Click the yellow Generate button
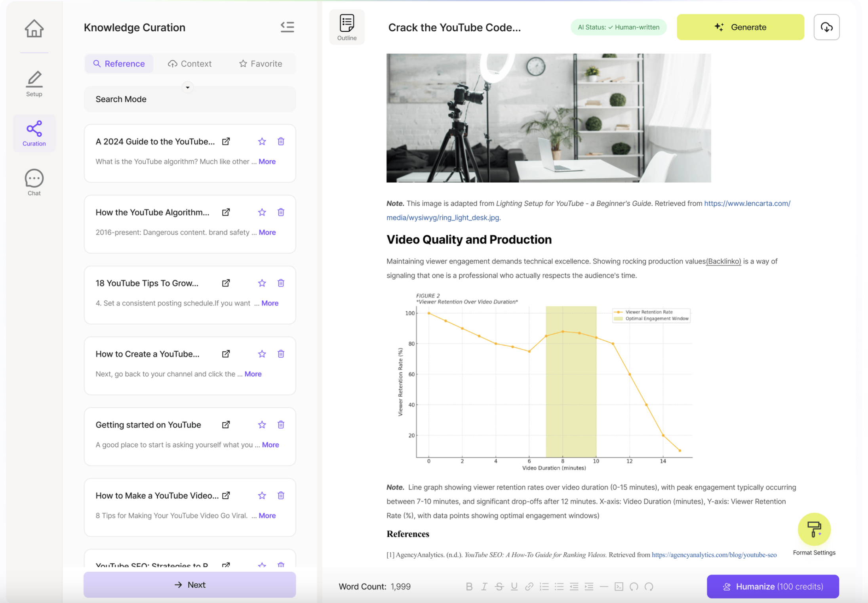The width and height of the screenshot is (868, 603). (740, 27)
